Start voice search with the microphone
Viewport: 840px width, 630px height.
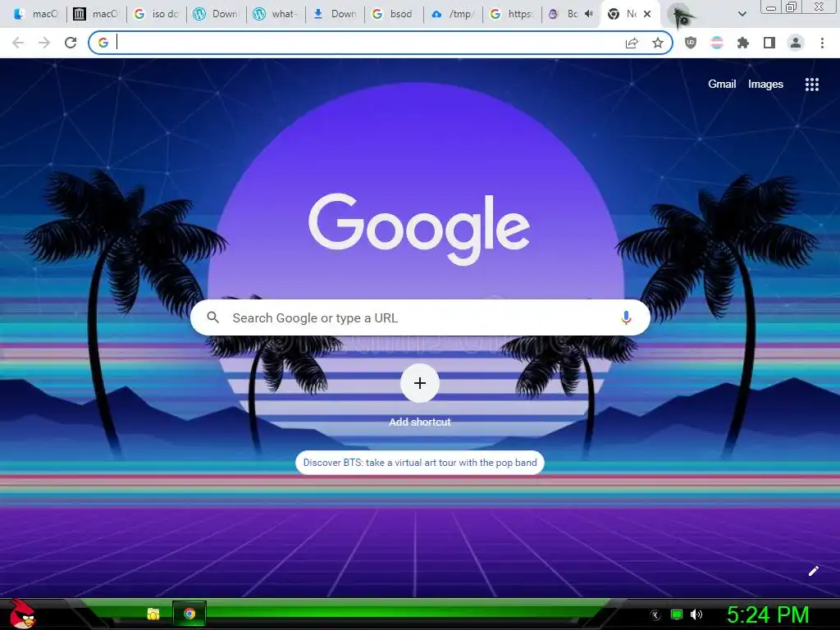[x=626, y=317]
